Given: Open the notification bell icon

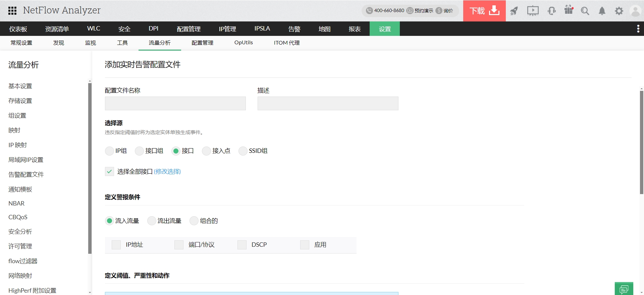Looking at the screenshot, I should pos(602,11).
